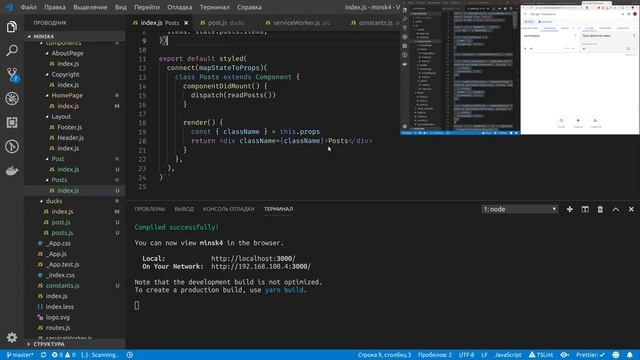Kill the terminal with trash icon
This screenshot has width=640, height=360.
pos(600,209)
